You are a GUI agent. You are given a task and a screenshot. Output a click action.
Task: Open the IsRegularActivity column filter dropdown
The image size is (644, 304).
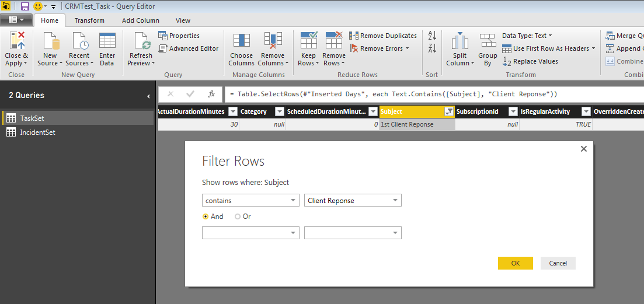(586, 111)
